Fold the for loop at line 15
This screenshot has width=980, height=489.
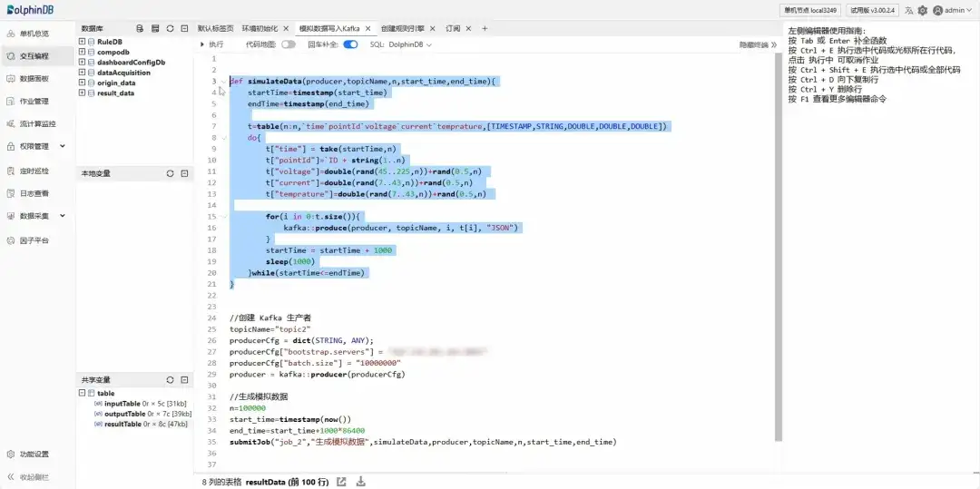[223, 217]
